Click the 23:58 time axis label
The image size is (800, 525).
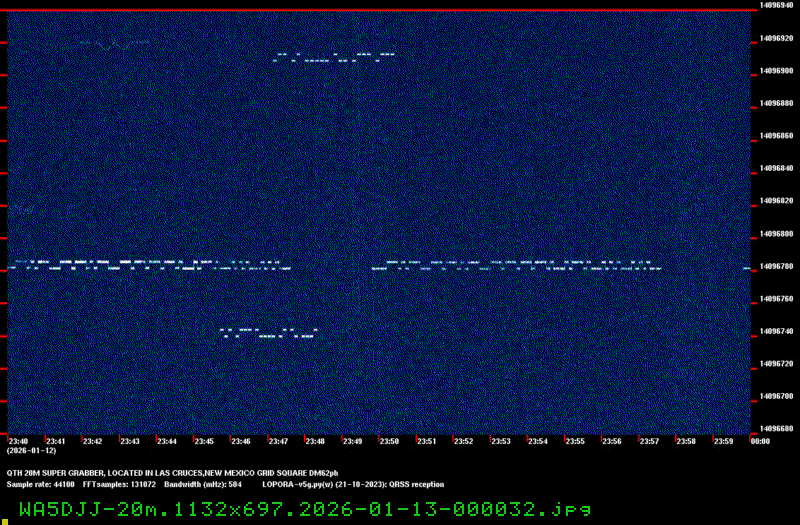(x=686, y=441)
